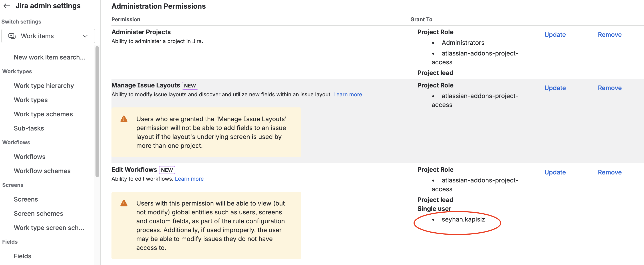The image size is (644, 265).
Task: Update the Administer Projects permission
Action: (555, 35)
